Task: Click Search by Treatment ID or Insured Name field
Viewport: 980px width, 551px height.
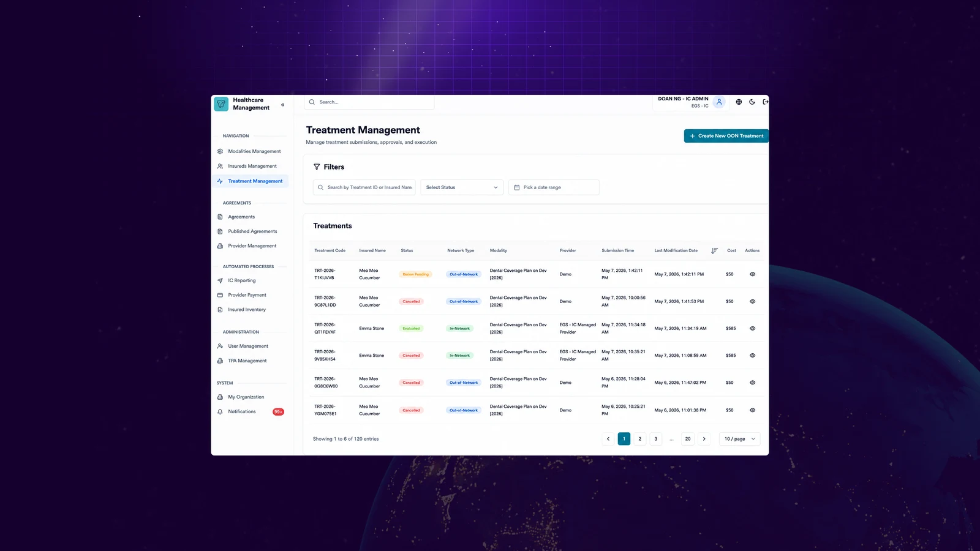Action: pyautogui.click(x=364, y=187)
